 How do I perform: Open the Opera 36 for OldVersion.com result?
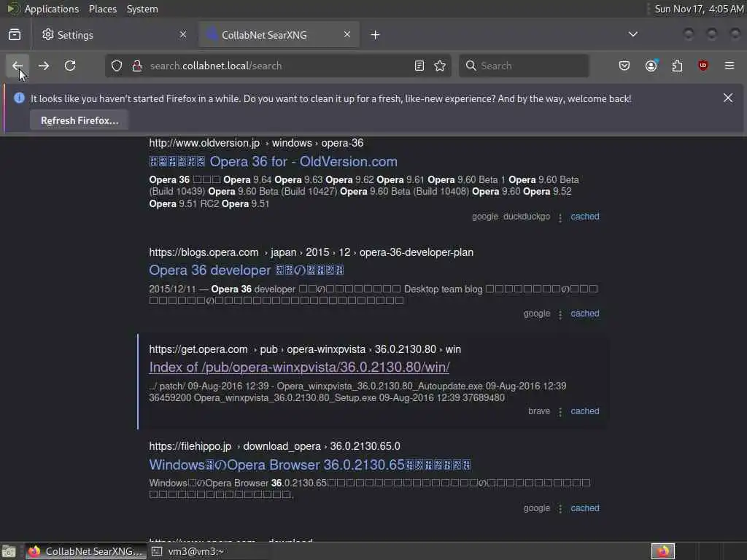[x=273, y=161]
